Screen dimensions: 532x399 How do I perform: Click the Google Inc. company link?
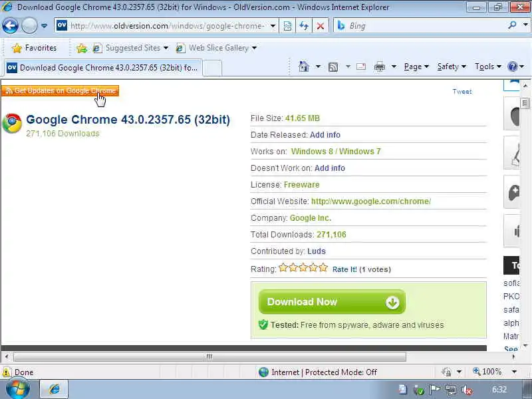pos(311,218)
